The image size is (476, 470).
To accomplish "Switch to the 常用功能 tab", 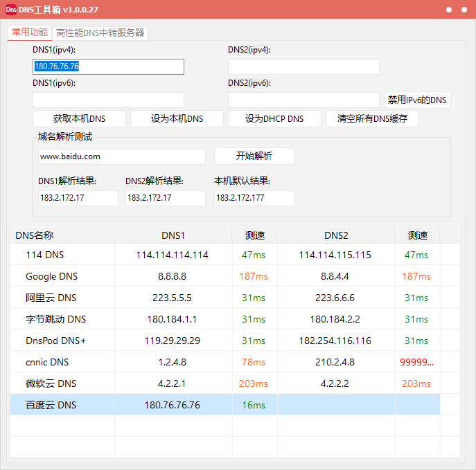I will [x=30, y=32].
